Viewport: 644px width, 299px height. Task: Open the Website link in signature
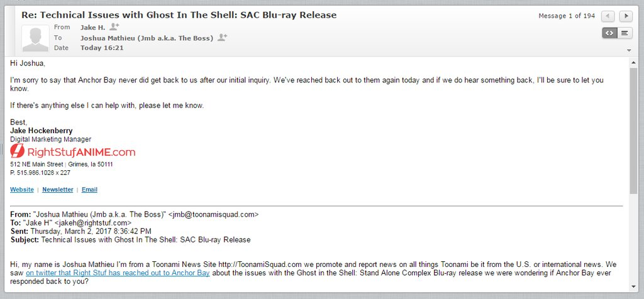pos(22,190)
